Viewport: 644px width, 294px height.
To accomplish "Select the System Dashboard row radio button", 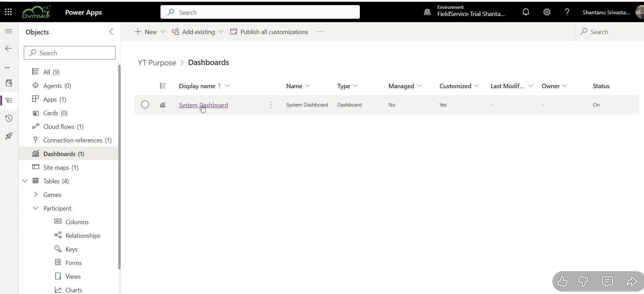I will coord(145,105).
